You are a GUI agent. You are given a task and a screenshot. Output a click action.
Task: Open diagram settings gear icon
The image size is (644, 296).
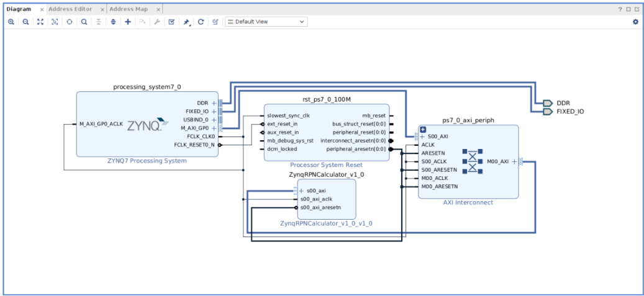(x=635, y=22)
